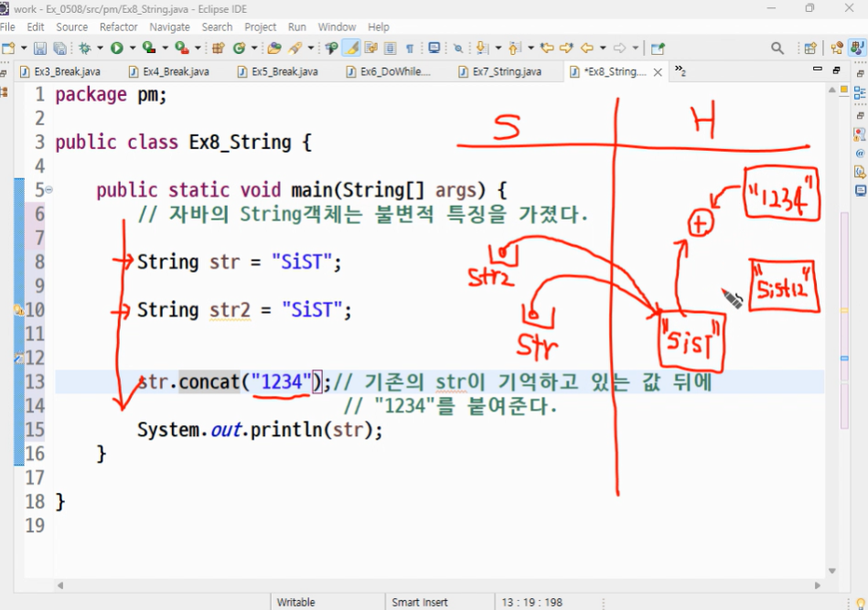Open the Run button dropdown arrow
This screenshot has height=610, width=868.
132,48
